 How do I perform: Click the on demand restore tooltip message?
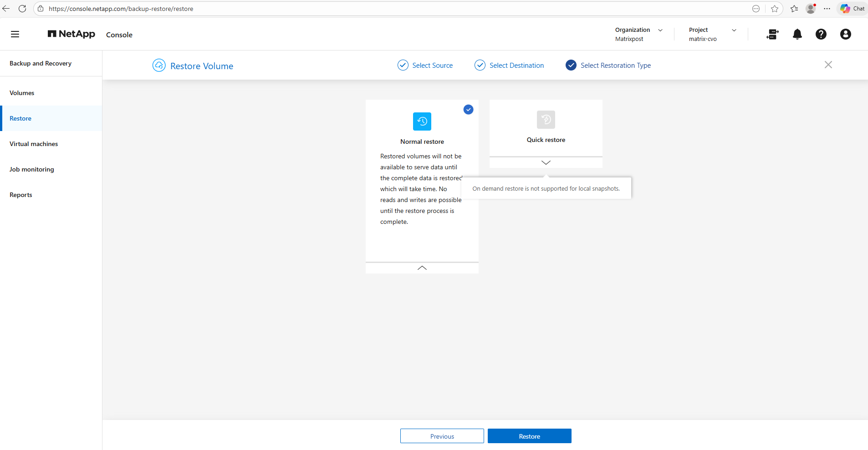click(546, 189)
